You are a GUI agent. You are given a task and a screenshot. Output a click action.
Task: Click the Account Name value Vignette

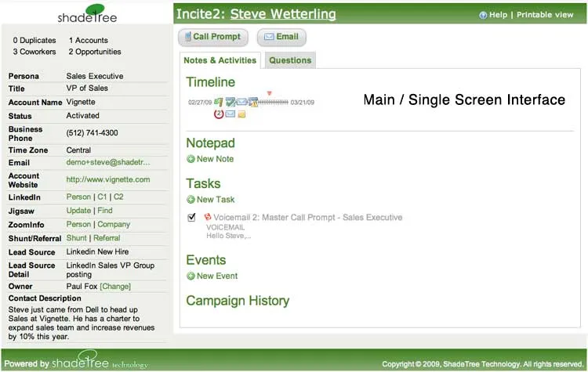tap(81, 102)
